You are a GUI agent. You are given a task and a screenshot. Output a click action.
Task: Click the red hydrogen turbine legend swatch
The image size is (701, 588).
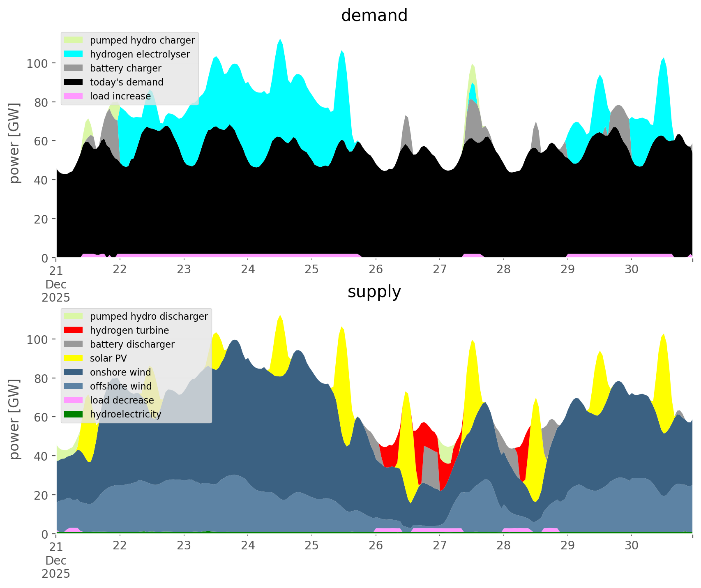click(x=74, y=330)
